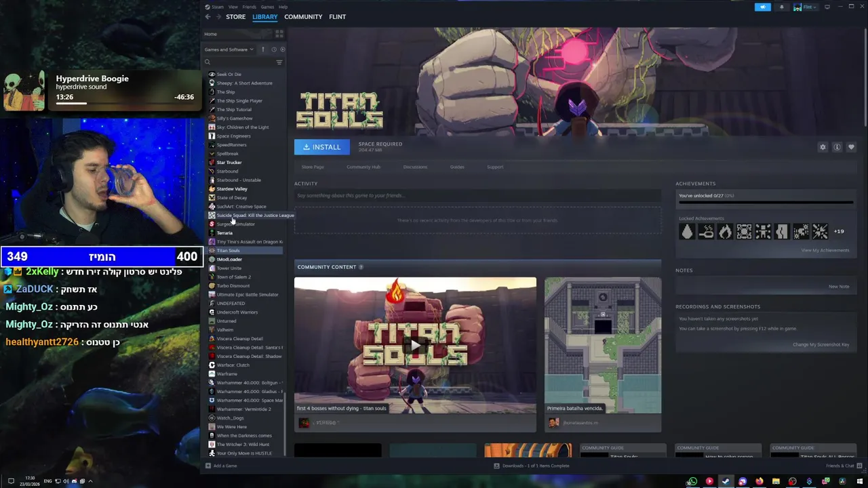This screenshot has height=488, width=868.
Task: Select Valheim in the game list
Action: tap(224, 330)
